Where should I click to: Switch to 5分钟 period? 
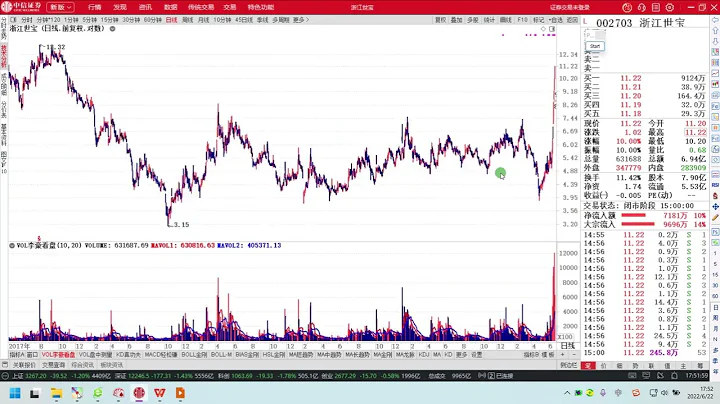[90, 20]
